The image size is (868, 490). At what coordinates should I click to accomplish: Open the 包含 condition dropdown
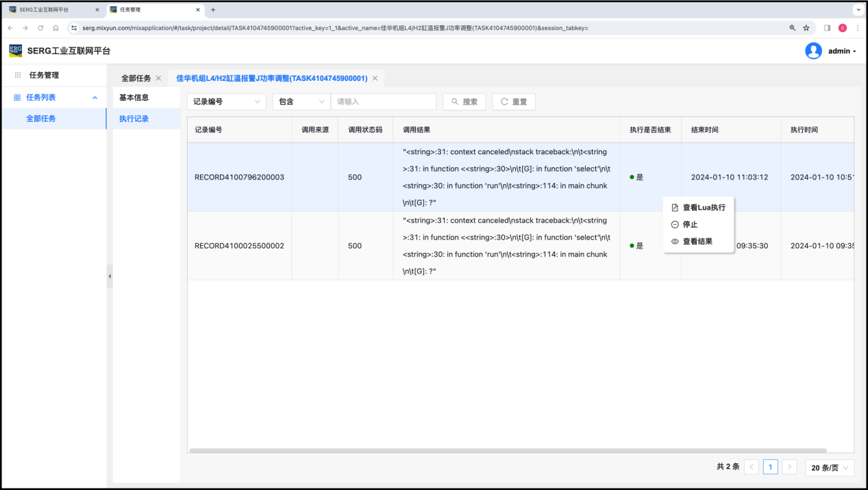tap(301, 101)
